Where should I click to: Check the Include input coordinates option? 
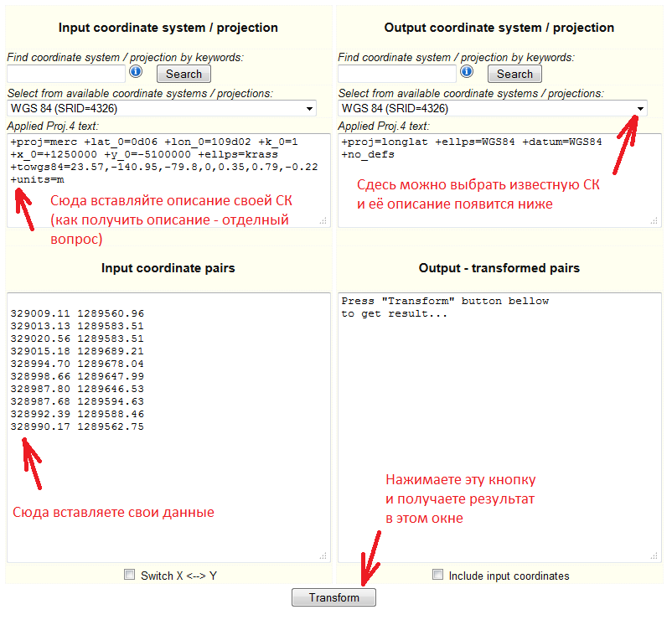pos(437,575)
